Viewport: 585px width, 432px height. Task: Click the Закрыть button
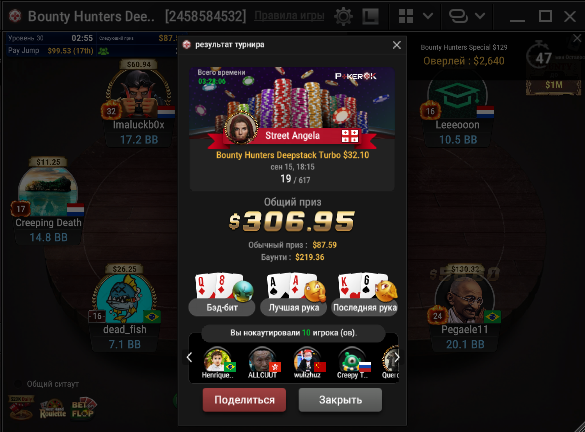340,400
